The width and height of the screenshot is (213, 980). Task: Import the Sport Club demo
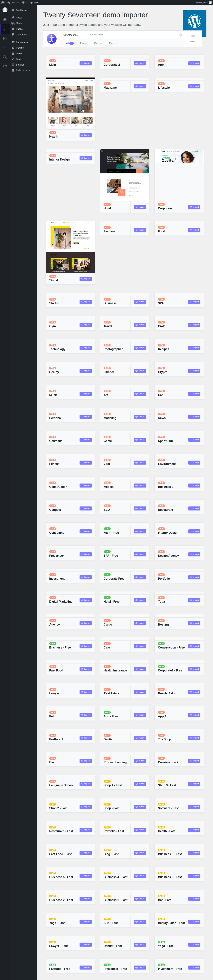point(194,439)
